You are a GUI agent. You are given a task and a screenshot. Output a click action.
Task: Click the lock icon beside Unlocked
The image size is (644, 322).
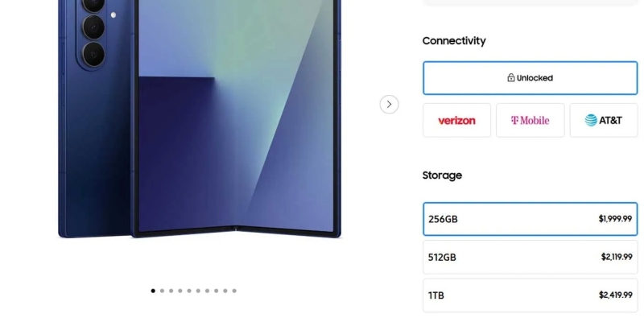point(511,77)
